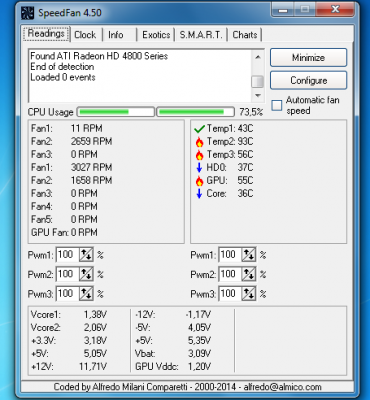
Task: Click the Minimize button in SpeedFan panel
Action: 308,58
